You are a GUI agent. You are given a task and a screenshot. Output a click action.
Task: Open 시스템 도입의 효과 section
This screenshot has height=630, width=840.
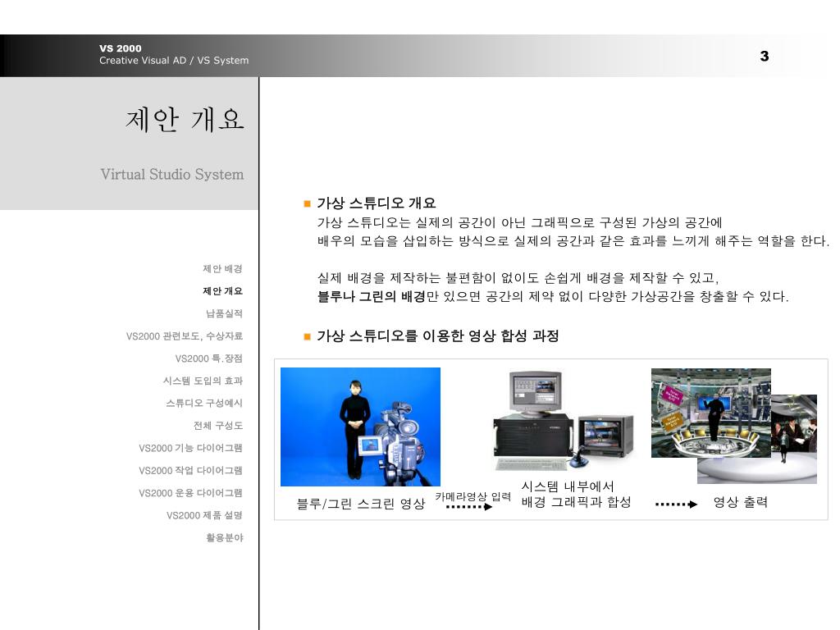point(203,381)
